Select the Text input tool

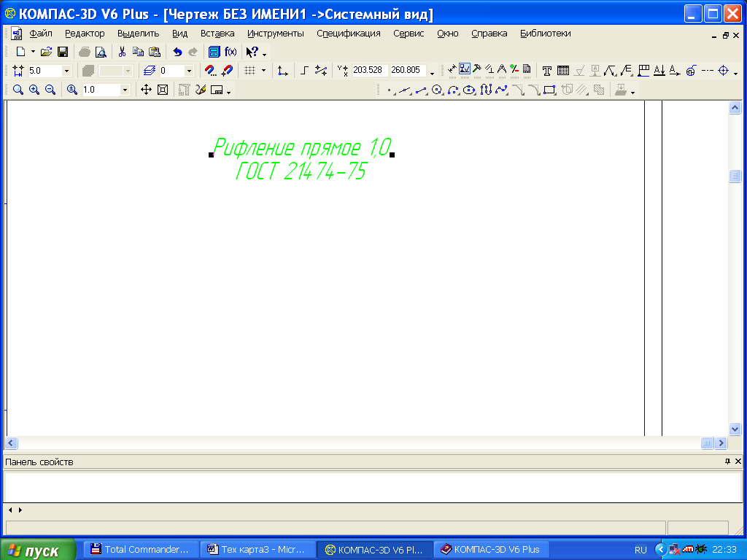pyautogui.click(x=547, y=71)
